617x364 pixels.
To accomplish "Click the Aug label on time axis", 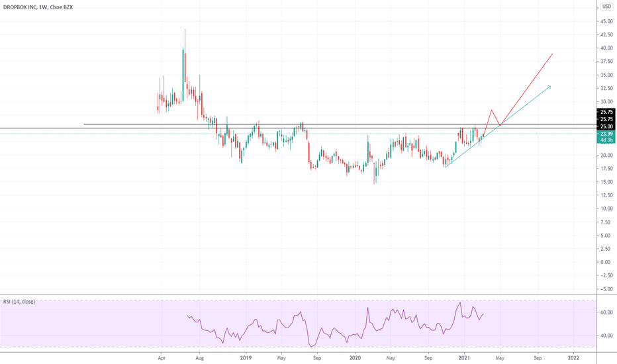I will tap(199, 358).
